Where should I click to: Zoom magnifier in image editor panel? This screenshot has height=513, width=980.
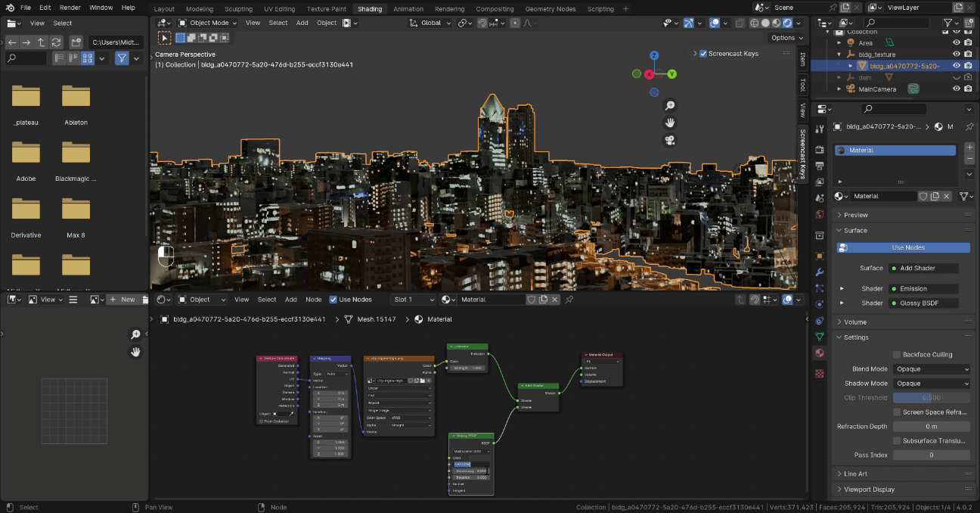135,334
